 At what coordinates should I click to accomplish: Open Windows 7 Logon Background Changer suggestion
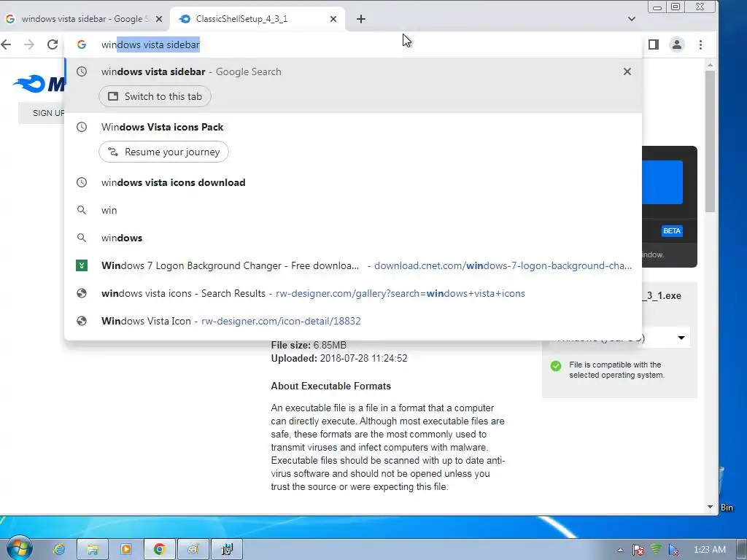click(x=353, y=265)
